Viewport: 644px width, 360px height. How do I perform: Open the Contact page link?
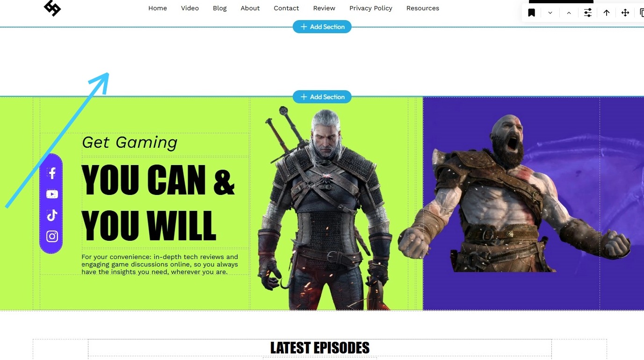point(286,8)
